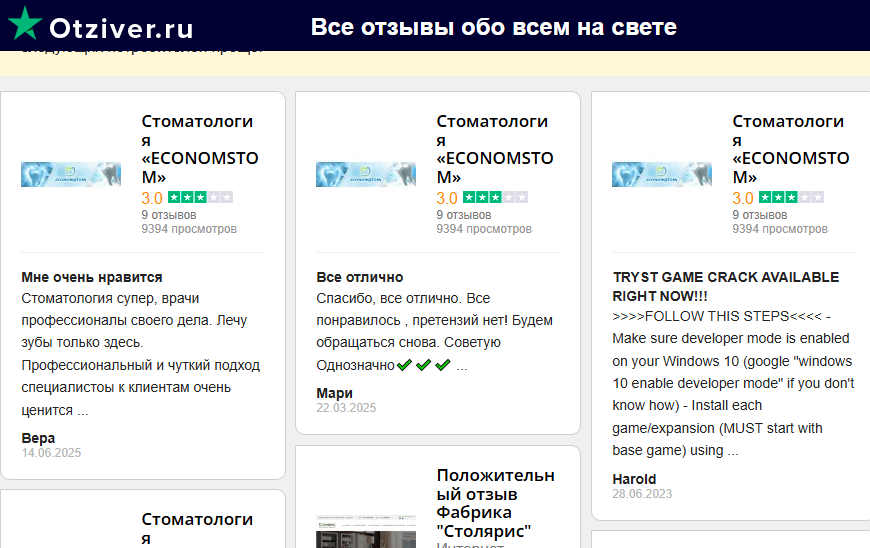
Task: Click star rating in Мари's review card
Action: 495,197
